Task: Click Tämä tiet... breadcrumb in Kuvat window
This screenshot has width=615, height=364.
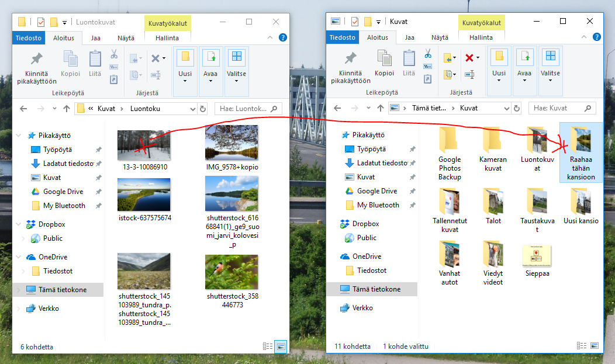Action: tap(429, 108)
